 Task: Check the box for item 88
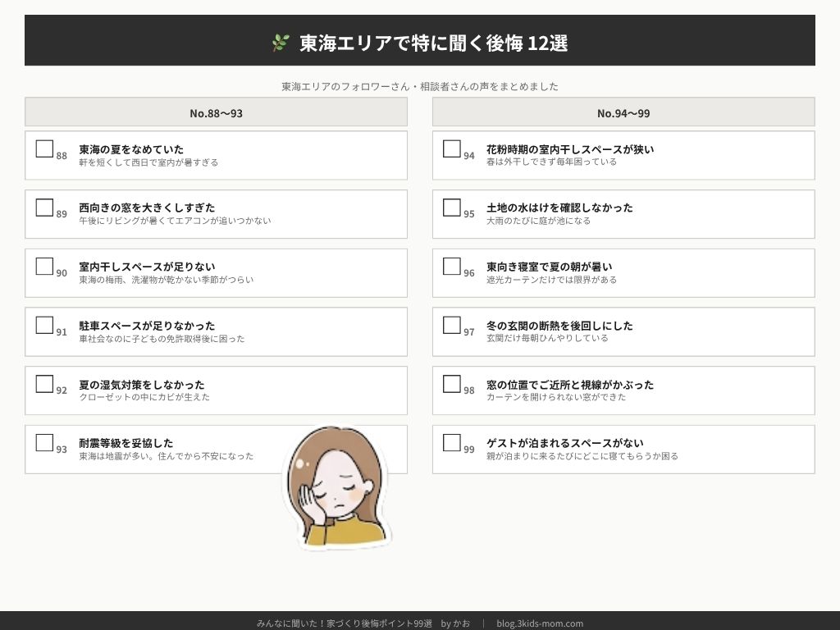coord(44,148)
